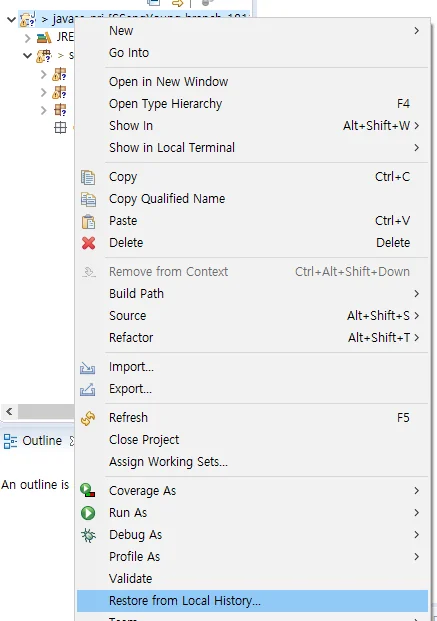
Task: Collapse the src folder node
Action: click(27, 55)
